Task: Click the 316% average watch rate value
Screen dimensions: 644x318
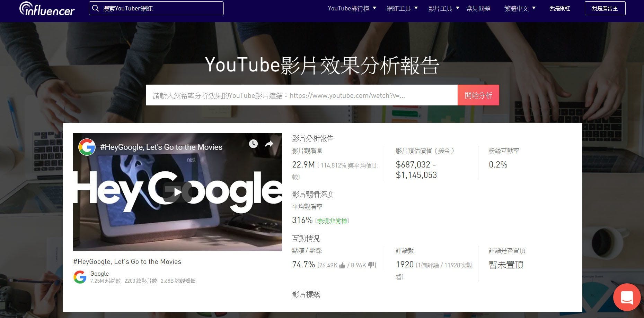Action: tap(302, 220)
